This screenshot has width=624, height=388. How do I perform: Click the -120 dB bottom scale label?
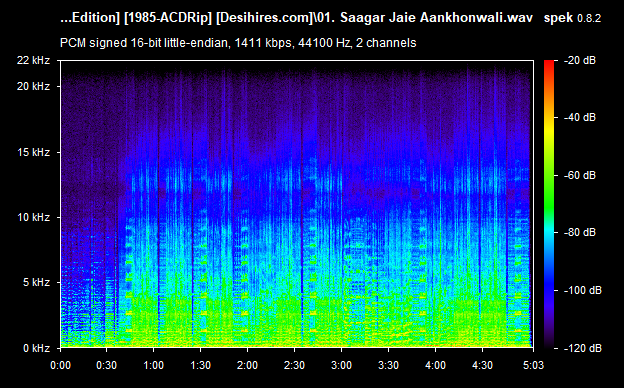583,348
